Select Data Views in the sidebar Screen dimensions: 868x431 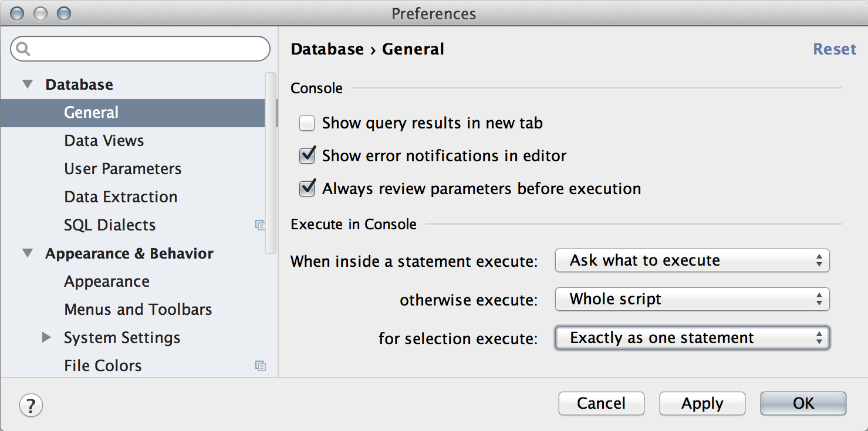(104, 141)
